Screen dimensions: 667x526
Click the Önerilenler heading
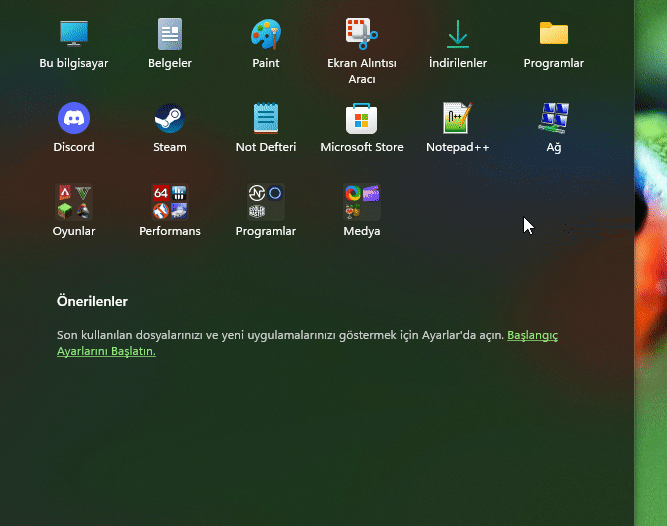[92, 301]
